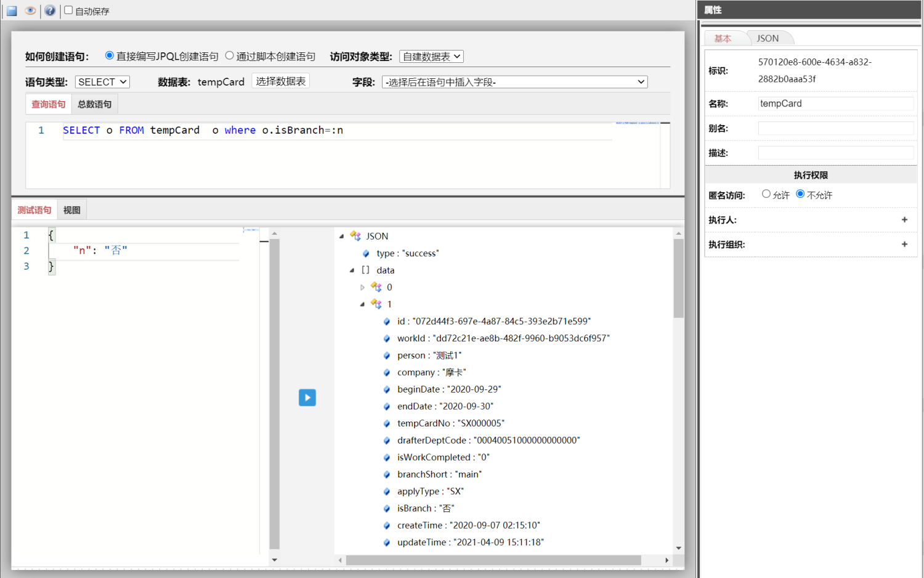This screenshot has width=924, height=578.
Task: Open the 字段 field insertion dropdown
Action: tap(514, 82)
